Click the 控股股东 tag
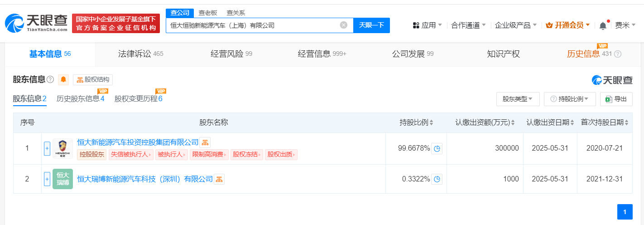Viewport: 644px width, 225px height. click(x=92, y=154)
